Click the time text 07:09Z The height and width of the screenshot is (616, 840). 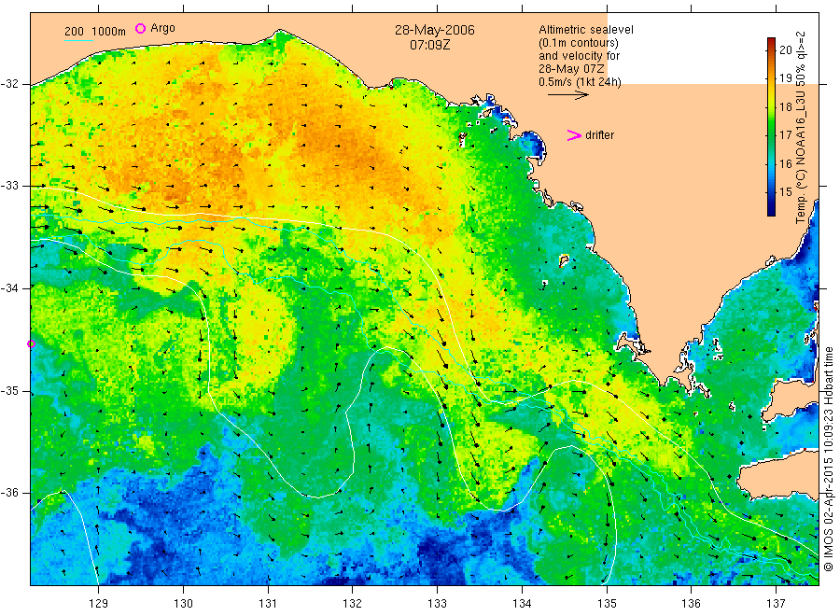coord(429,45)
